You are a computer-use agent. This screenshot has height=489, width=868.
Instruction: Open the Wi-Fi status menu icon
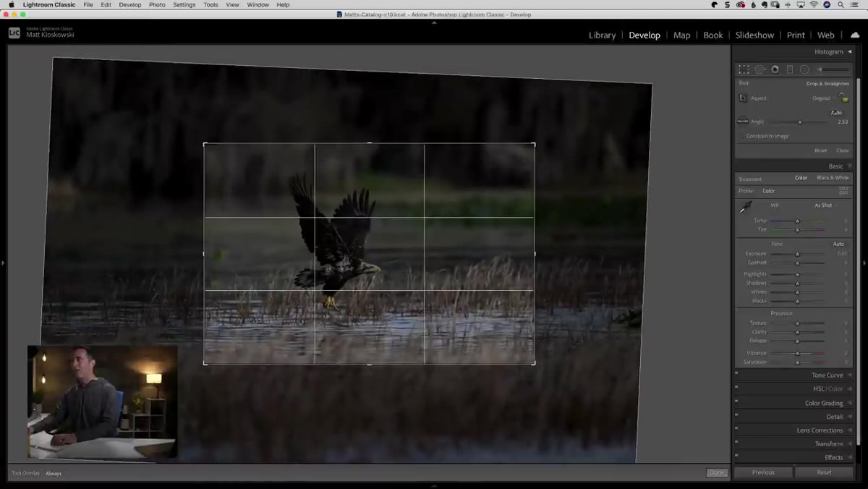[x=813, y=4]
